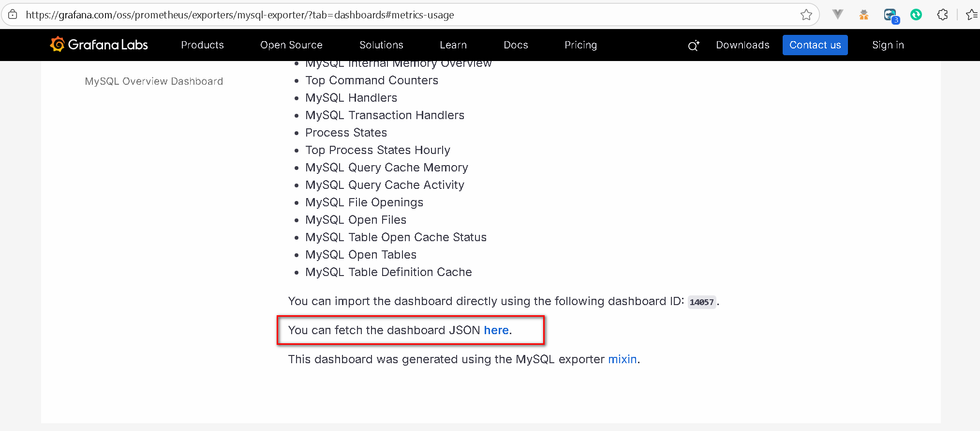The width and height of the screenshot is (980, 431).
Task: Open the dashboard JSON 'here' link
Action: (x=496, y=330)
